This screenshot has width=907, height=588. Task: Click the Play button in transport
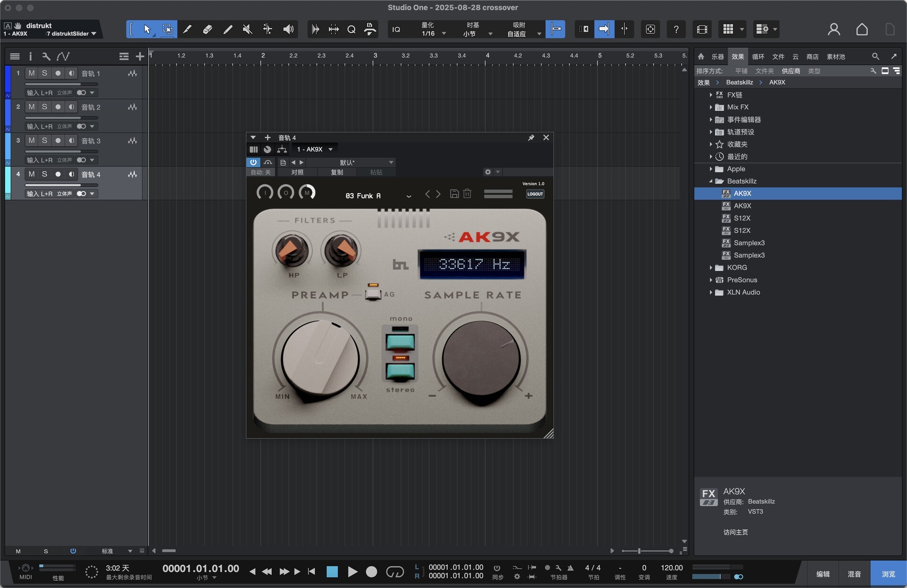pyautogui.click(x=352, y=572)
